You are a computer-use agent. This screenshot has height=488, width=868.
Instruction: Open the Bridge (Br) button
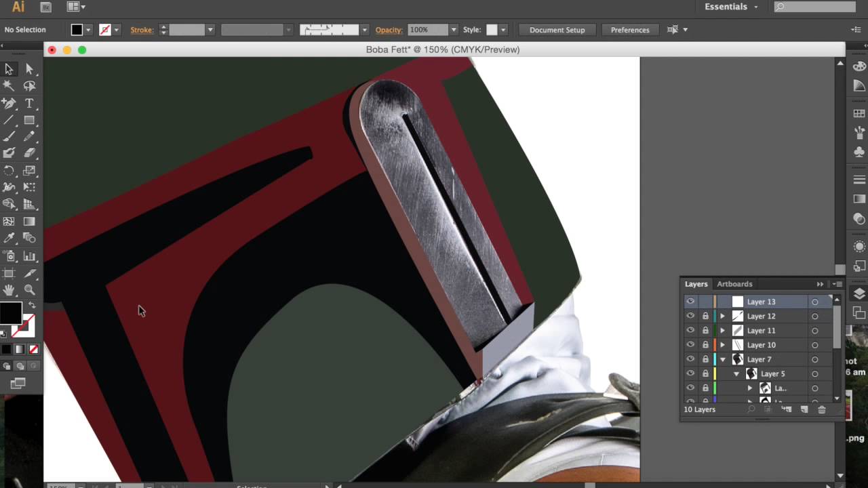click(45, 7)
